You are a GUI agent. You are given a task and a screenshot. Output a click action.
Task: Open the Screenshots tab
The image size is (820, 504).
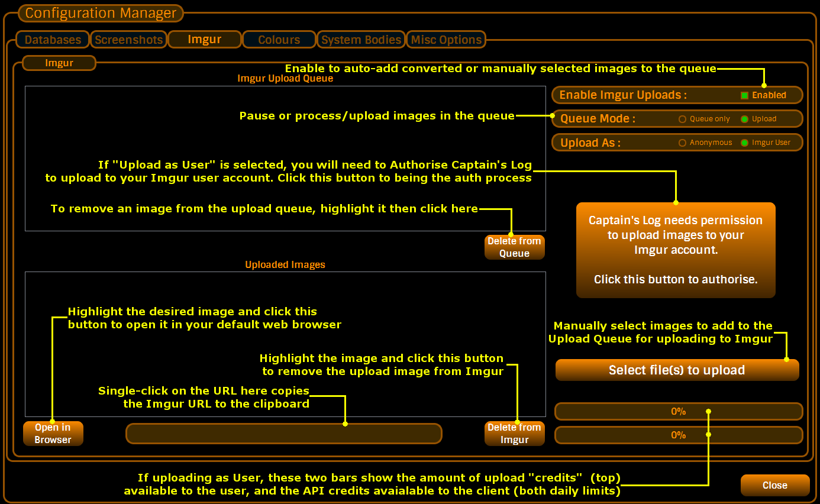tap(128, 40)
